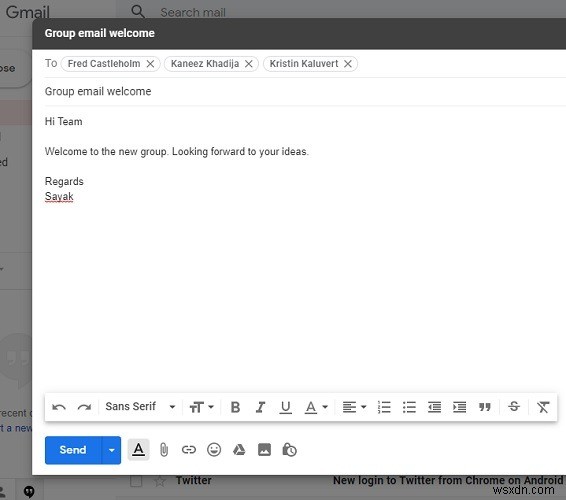Click the Gmail logo

[28, 12]
